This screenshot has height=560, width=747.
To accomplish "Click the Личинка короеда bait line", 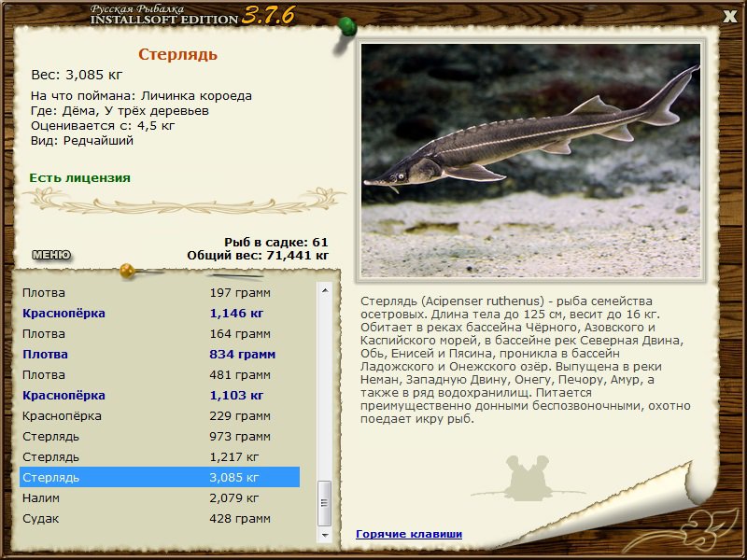I will point(142,96).
